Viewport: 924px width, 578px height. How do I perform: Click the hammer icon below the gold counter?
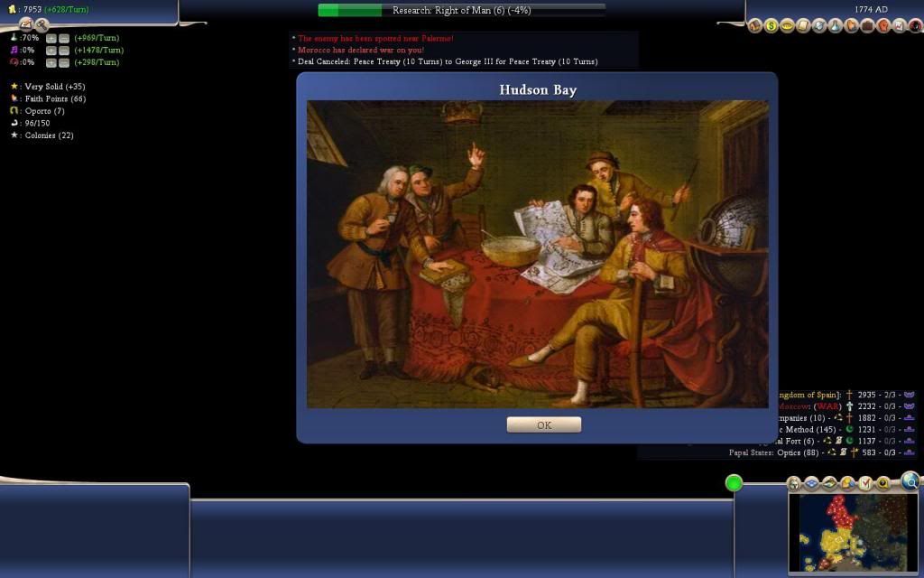(42, 26)
